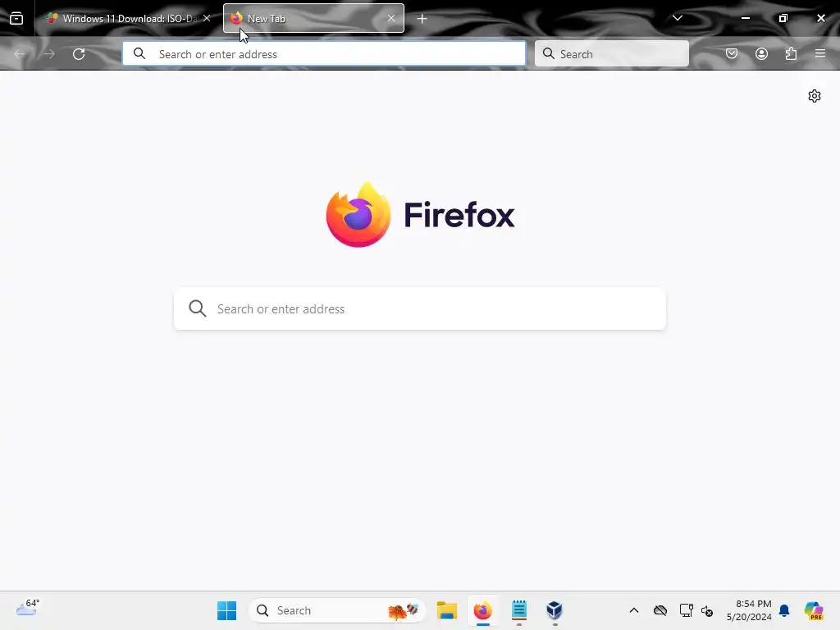Viewport: 840px width, 630px height.
Task: Open a new tab with the plus button
Action: 422,19
